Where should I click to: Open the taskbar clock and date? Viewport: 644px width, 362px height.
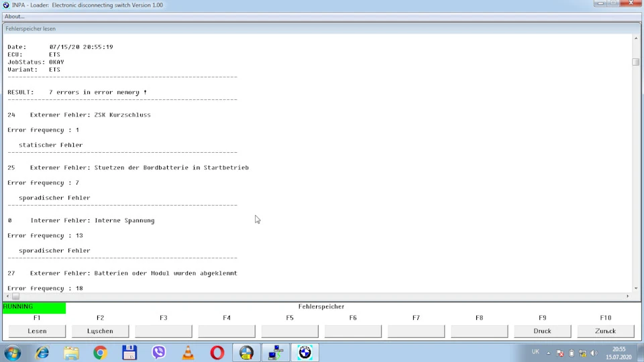pos(619,353)
